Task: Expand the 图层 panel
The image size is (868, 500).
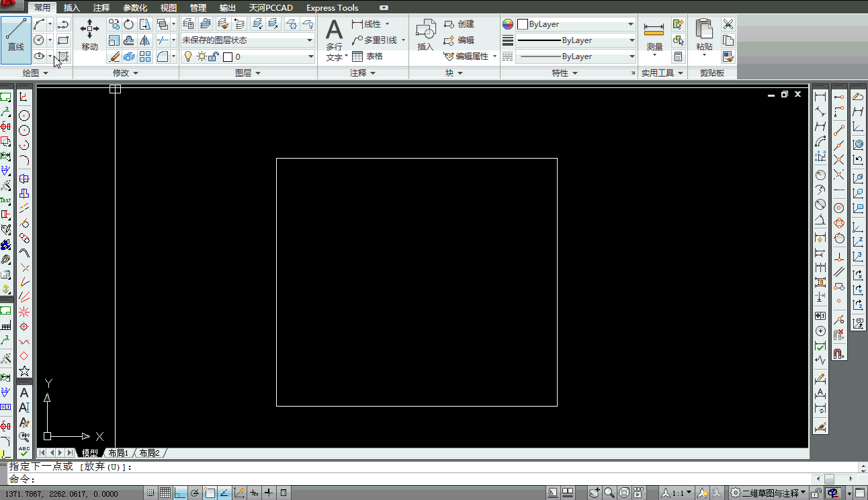Action: click(248, 73)
